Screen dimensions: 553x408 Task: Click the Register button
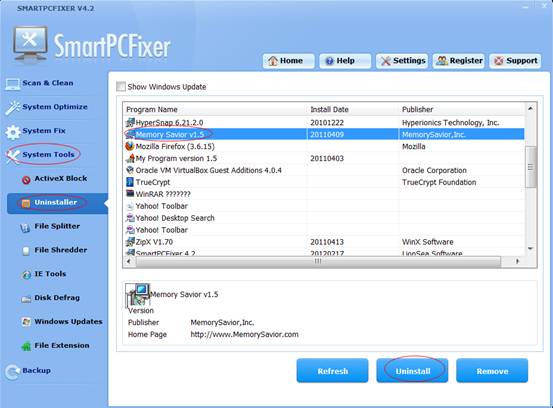point(459,61)
